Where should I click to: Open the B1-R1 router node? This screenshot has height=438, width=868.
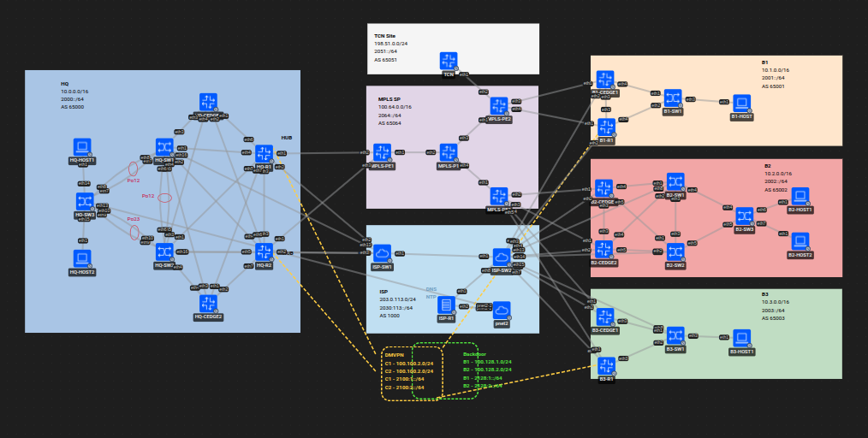[606, 127]
